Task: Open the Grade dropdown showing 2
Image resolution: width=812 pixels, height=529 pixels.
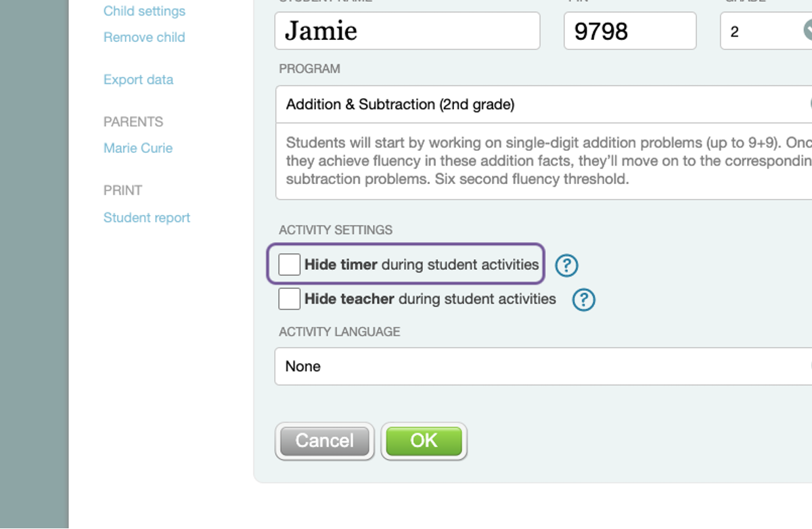Action: pos(765,31)
